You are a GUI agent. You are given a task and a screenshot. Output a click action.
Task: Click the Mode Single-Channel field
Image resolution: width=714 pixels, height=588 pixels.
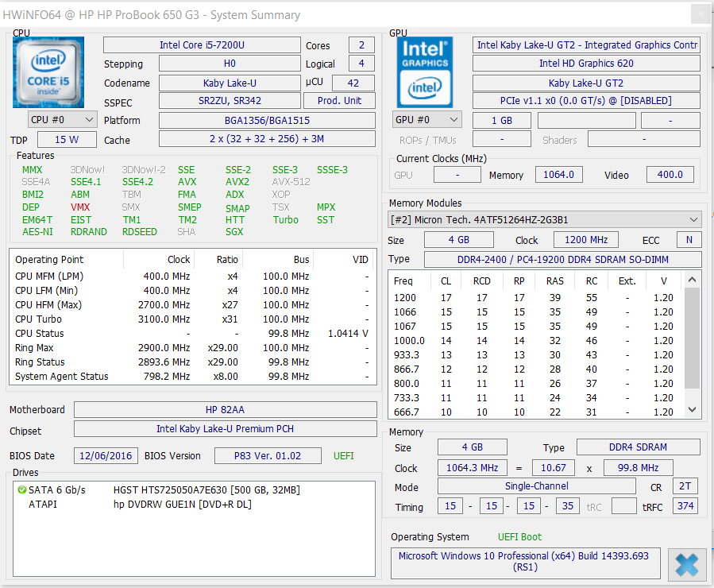[536, 486]
